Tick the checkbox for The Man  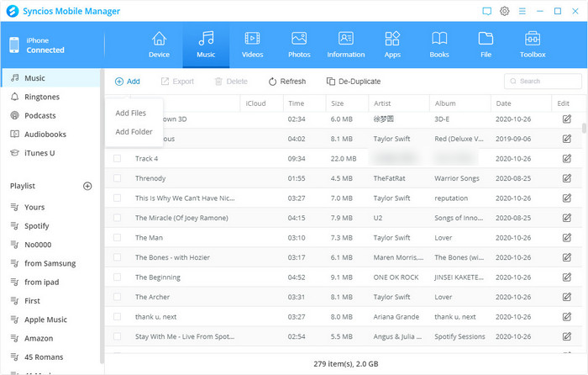[117, 238]
